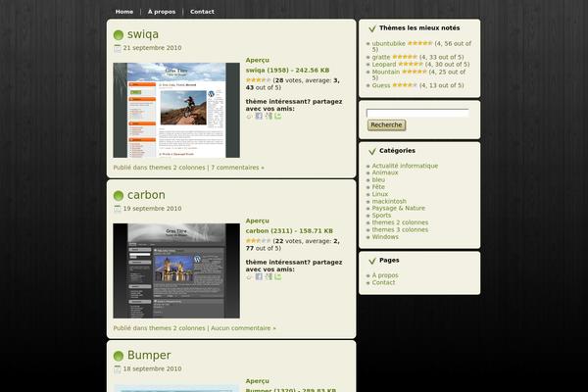
Task: View swiqa theme preview thumbnail
Action: point(176,111)
